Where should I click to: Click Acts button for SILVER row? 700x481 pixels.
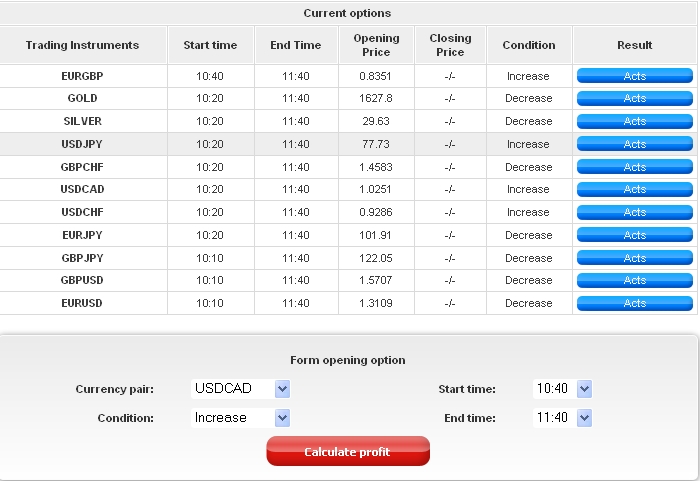tap(635, 122)
